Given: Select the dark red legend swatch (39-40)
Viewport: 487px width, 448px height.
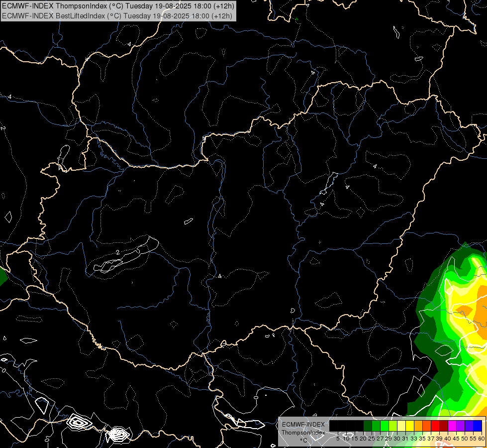Looking at the screenshot, I should (444, 426).
